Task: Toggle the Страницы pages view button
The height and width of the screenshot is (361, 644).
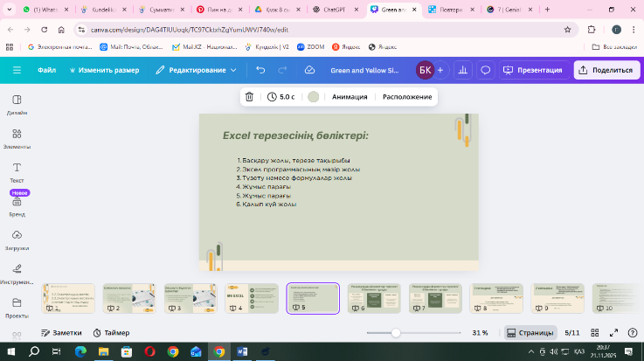Action: 530,333
